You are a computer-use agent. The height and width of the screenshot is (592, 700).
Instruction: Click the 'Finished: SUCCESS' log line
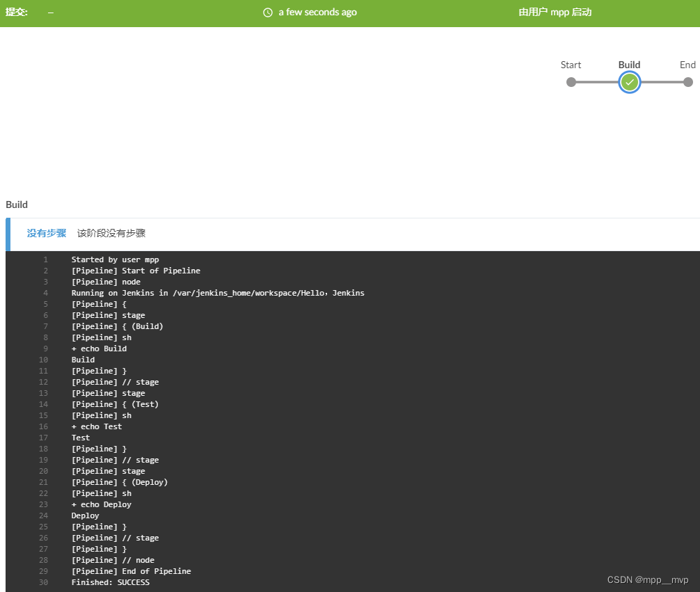110,582
